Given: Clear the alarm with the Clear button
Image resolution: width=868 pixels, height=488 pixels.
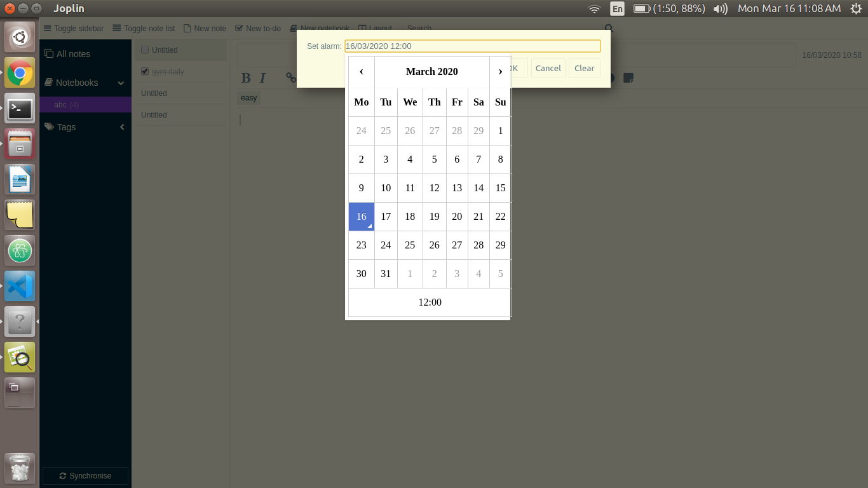Looking at the screenshot, I should 584,68.
